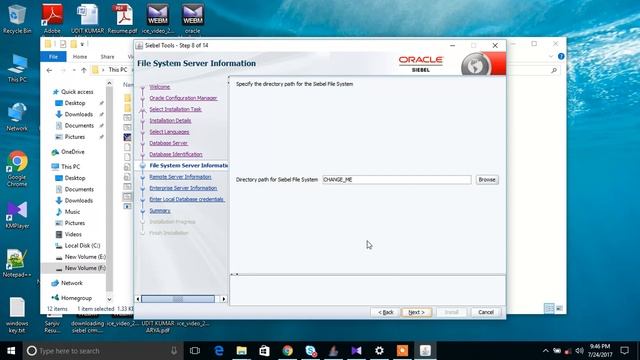This screenshot has width=640, height=360.
Task: Open Task View on taskbar
Action: click(195, 351)
